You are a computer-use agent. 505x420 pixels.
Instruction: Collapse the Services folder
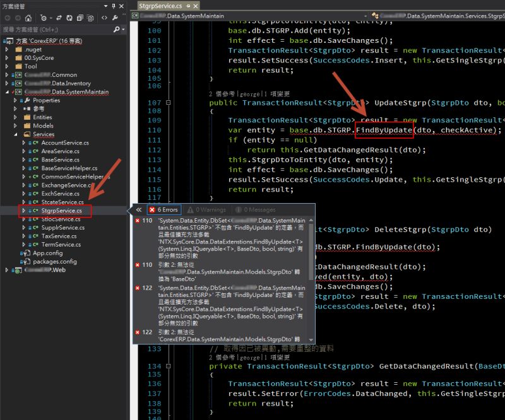[x=15, y=134]
